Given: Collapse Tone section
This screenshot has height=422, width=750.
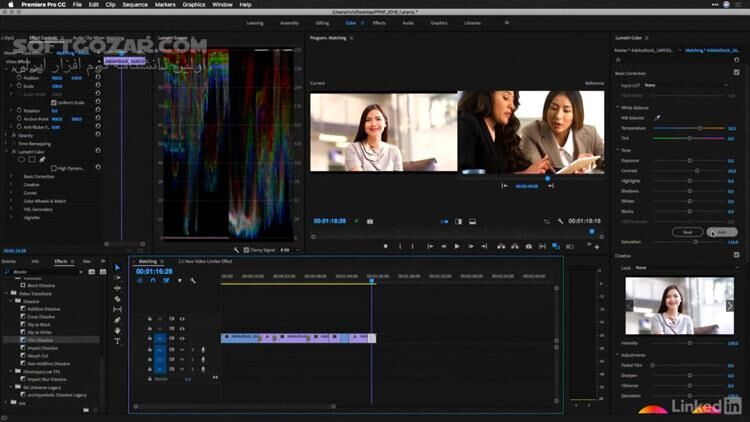Looking at the screenshot, I should click(x=618, y=150).
